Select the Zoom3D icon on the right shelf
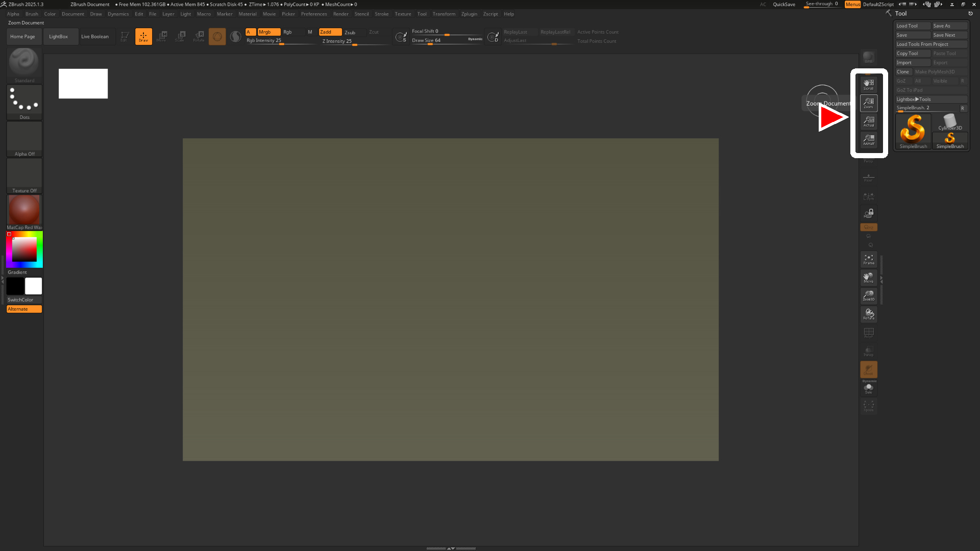The height and width of the screenshot is (551, 980). 868,296
